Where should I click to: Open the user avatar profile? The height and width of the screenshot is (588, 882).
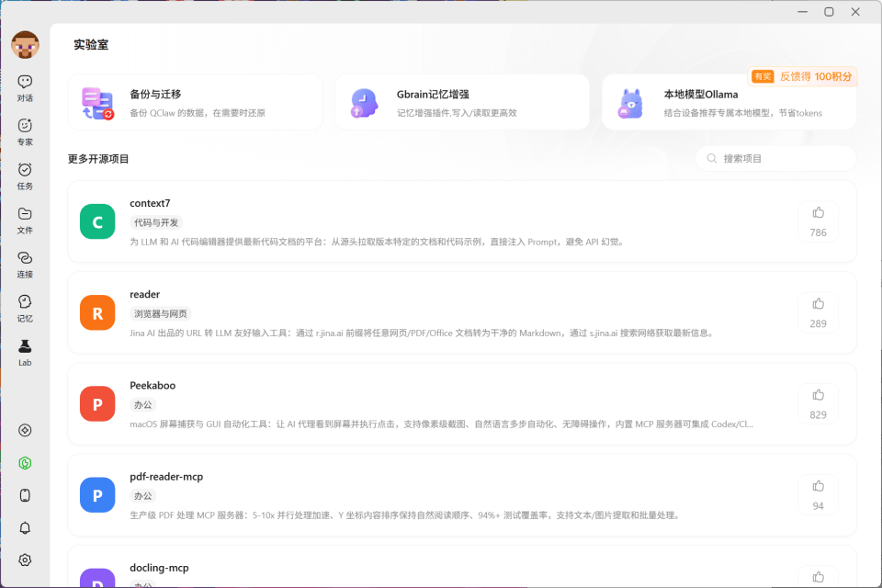click(x=25, y=45)
